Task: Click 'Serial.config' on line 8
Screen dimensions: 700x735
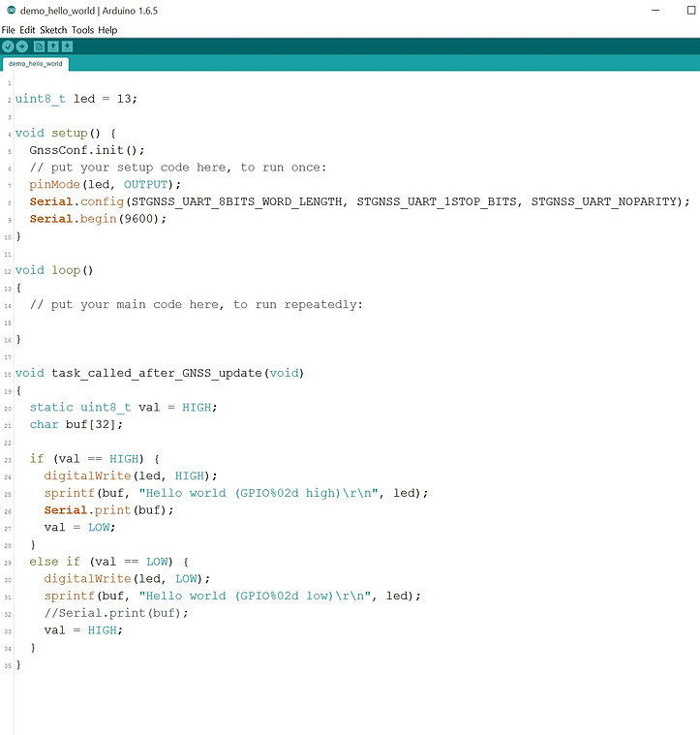Action: 76,201
